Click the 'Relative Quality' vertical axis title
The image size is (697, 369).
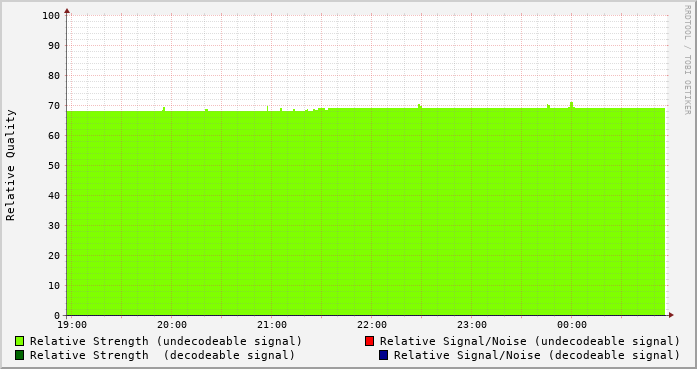(10, 165)
